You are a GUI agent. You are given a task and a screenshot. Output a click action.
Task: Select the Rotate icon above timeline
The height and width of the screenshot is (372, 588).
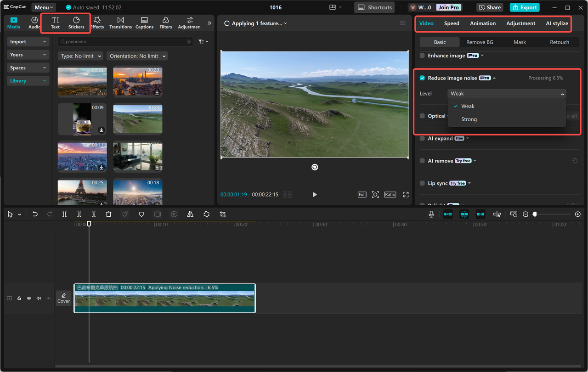click(x=207, y=214)
